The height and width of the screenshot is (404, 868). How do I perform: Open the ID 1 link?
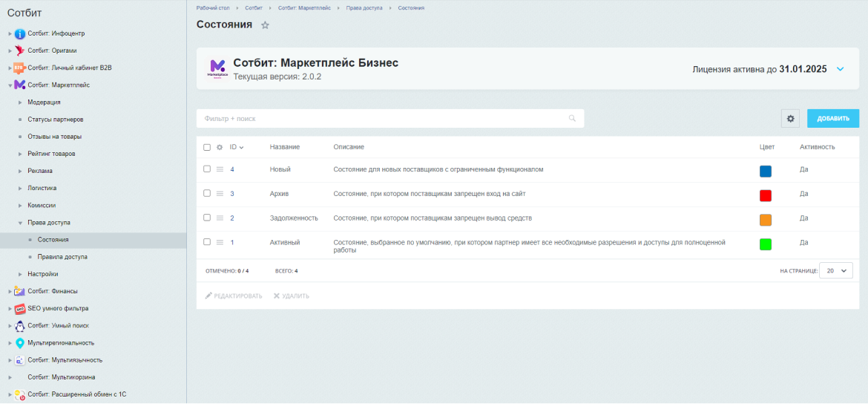[x=232, y=242]
